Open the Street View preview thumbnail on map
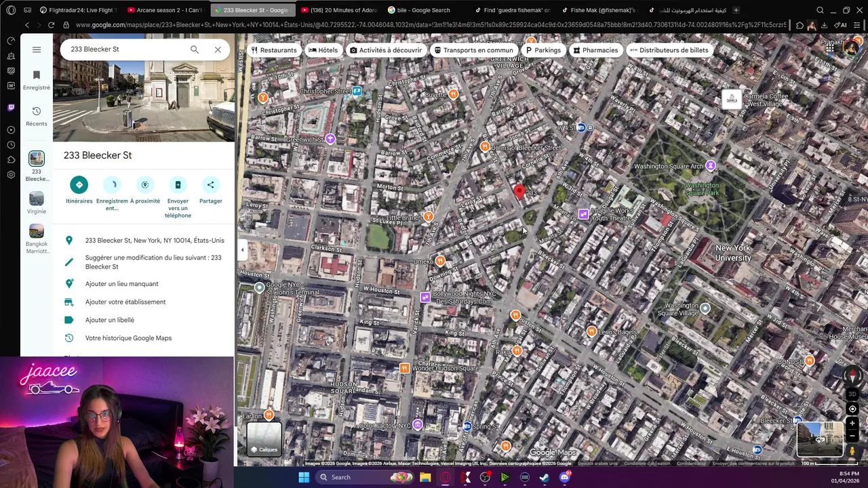Screen dimensions: 868x488 (819, 439)
